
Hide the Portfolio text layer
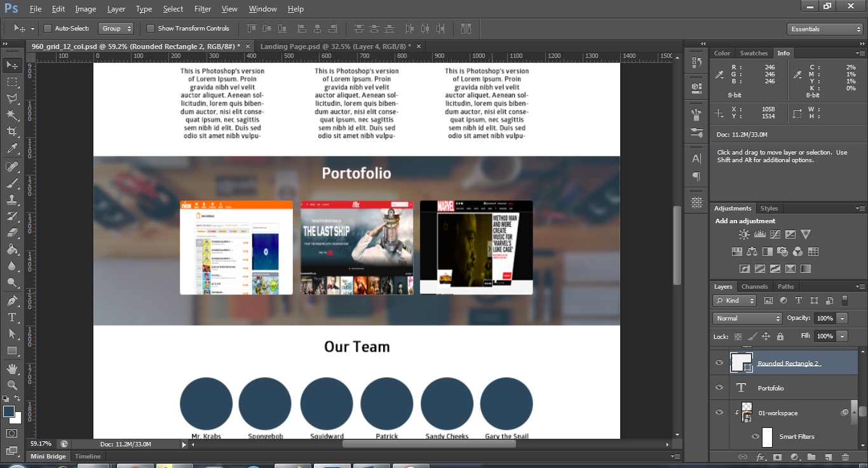(719, 387)
